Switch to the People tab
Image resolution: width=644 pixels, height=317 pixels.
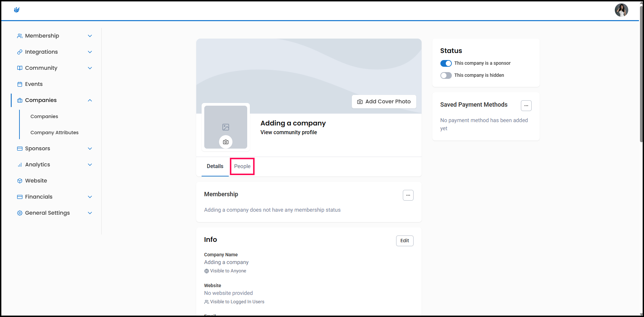(242, 166)
